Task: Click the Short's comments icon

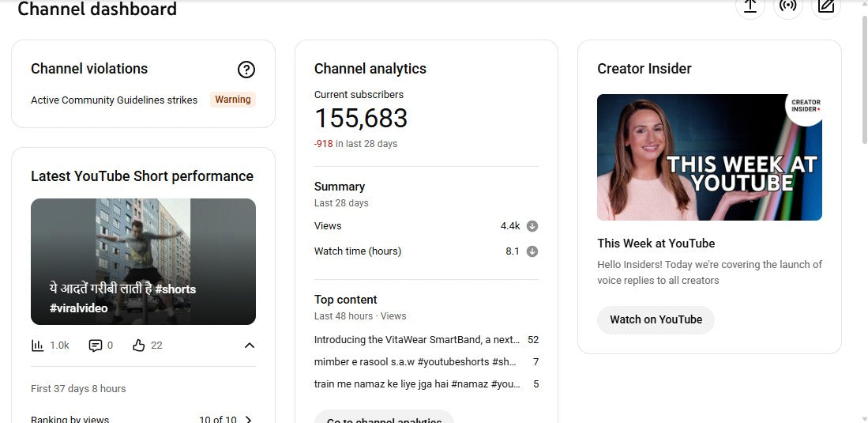Action: [96, 346]
